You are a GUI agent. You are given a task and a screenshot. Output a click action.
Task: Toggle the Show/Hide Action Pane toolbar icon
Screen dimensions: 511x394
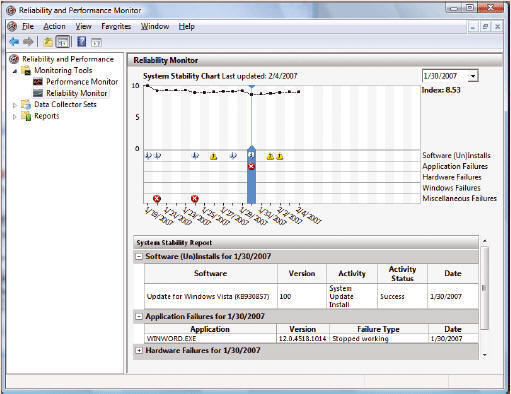pyautogui.click(x=96, y=42)
